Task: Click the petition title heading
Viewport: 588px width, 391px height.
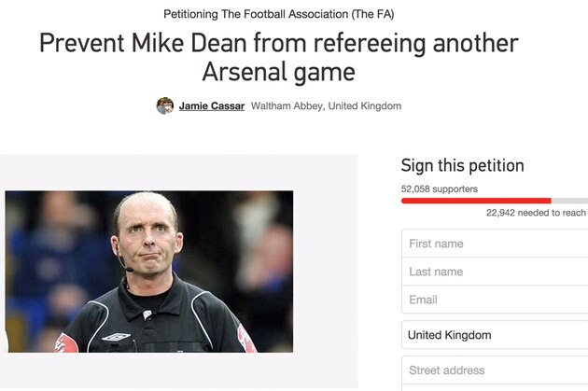Action: click(278, 57)
